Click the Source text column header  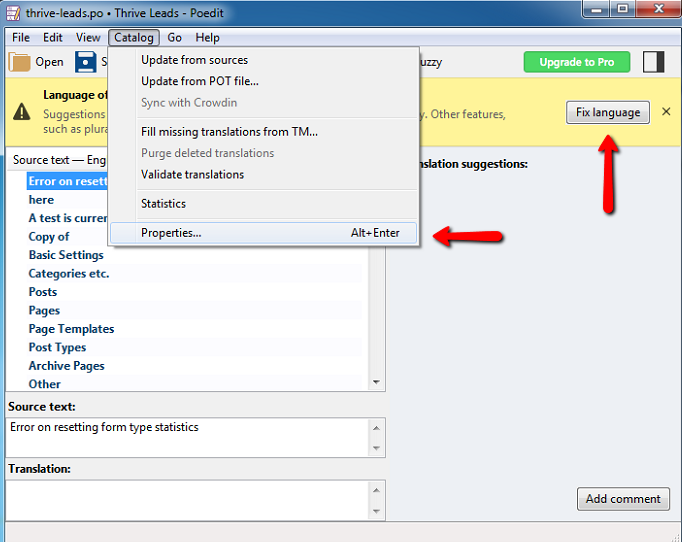(59, 160)
